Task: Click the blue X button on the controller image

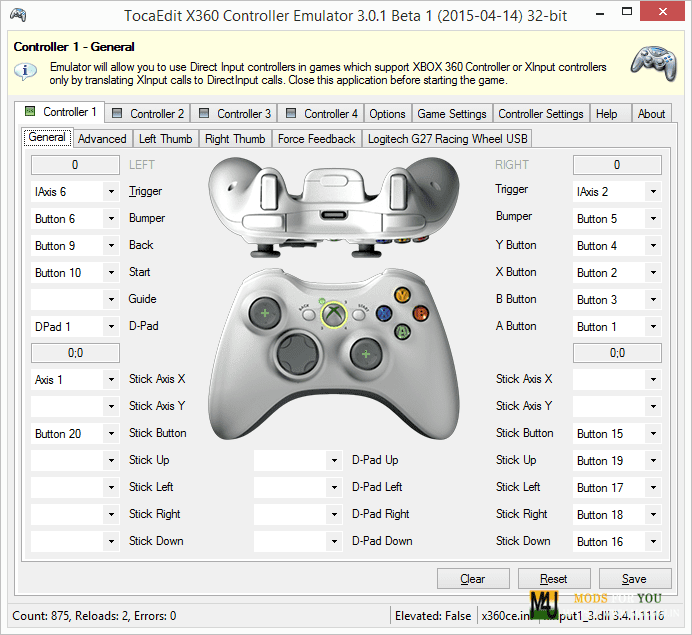Action: (x=384, y=313)
